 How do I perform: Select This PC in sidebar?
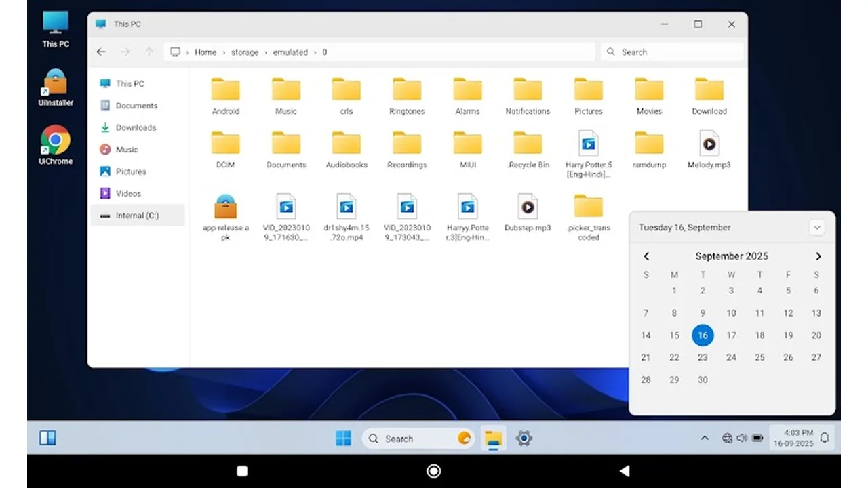click(138, 83)
